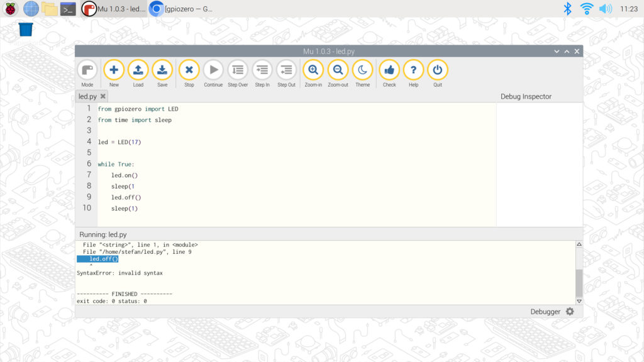Open the Raspberry Pi main menu

click(11, 9)
